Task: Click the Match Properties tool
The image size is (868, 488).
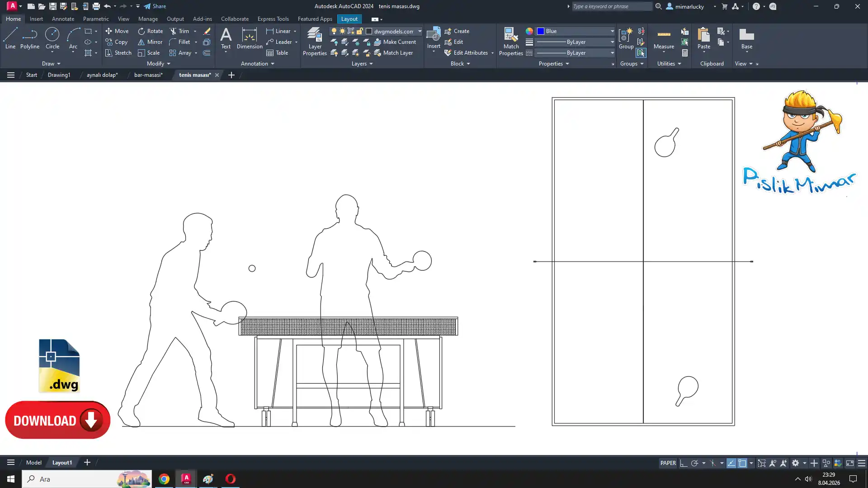Action: [511, 41]
